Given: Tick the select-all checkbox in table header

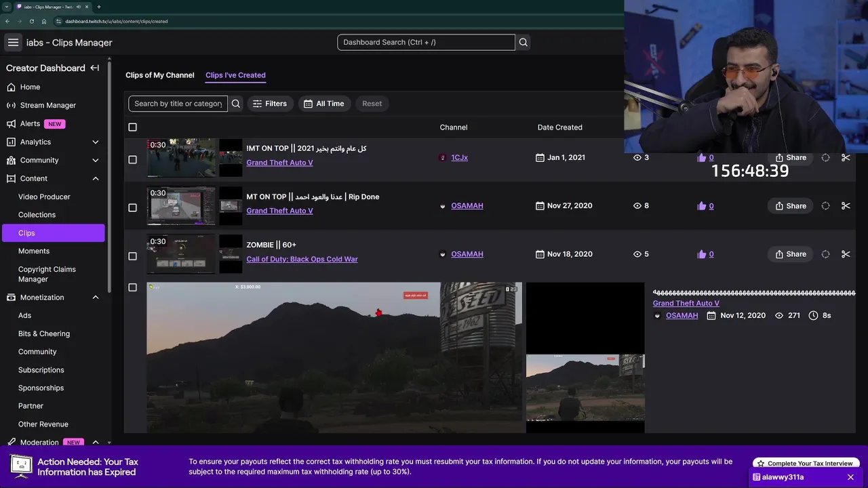Looking at the screenshot, I should tap(132, 127).
